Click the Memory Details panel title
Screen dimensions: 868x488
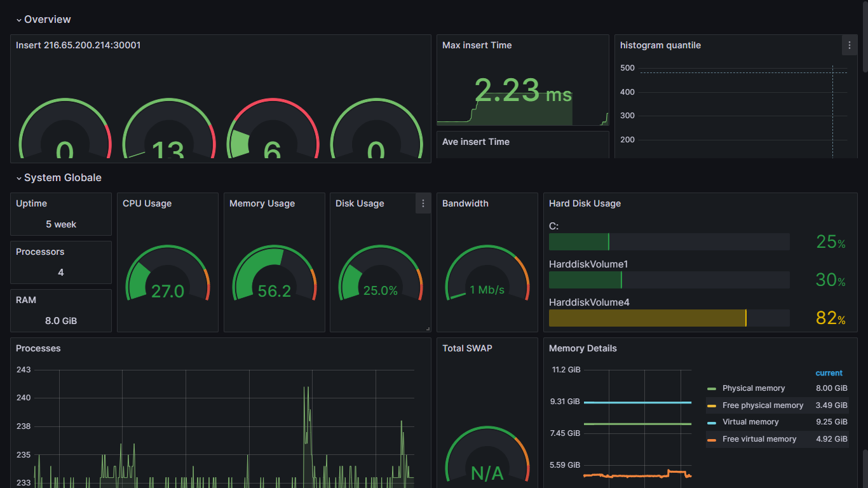coord(583,348)
